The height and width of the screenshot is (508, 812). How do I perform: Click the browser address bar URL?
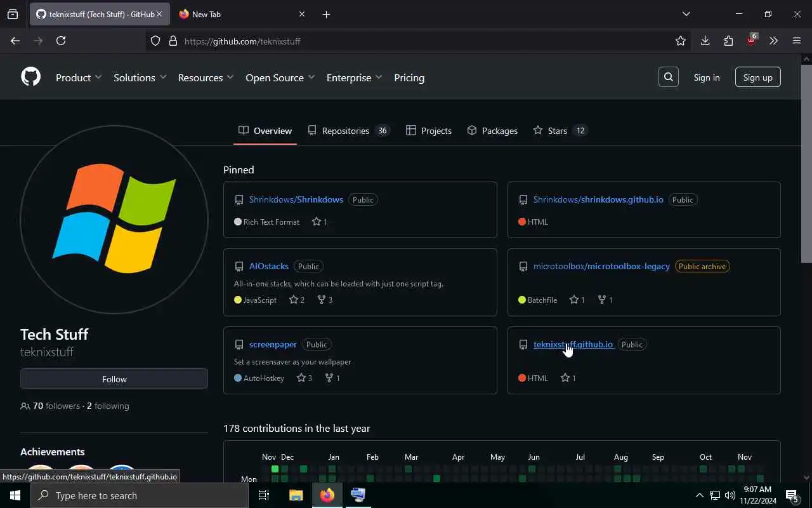click(x=242, y=41)
